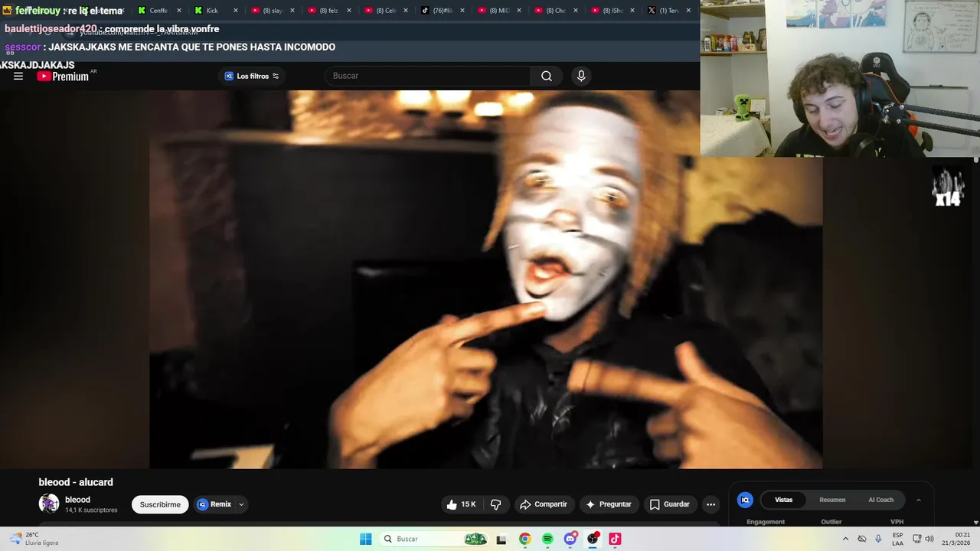Click the VPH label in vidIQ panel
The image size is (980, 551).
point(897,522)
